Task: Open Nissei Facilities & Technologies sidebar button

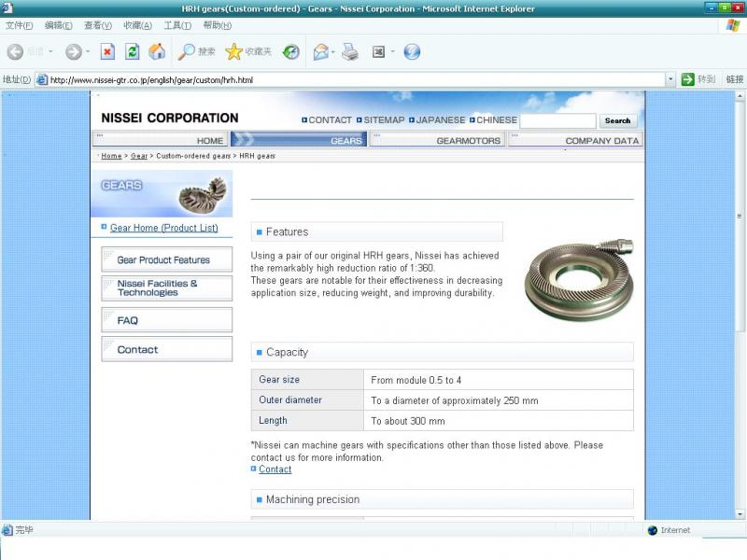Action: tap(167, 288)
